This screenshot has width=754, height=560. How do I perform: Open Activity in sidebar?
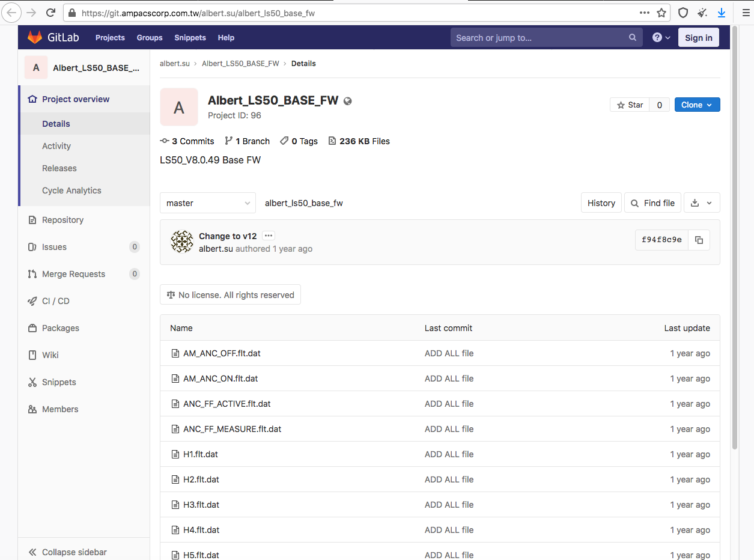coord(56,146)
